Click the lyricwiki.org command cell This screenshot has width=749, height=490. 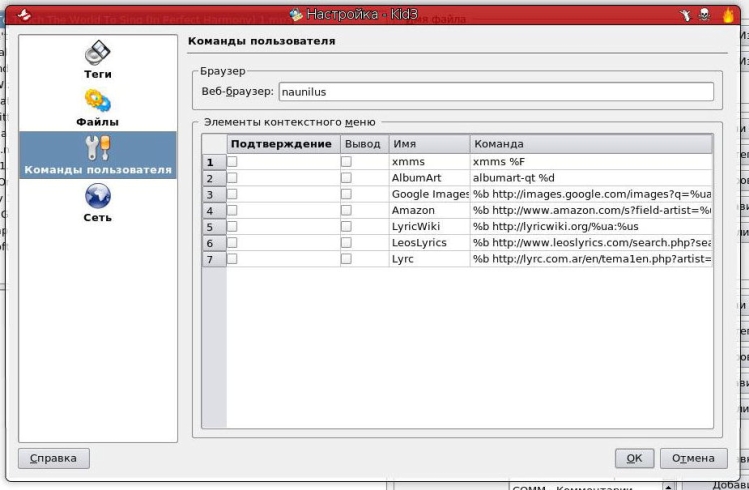click(591, 226)
